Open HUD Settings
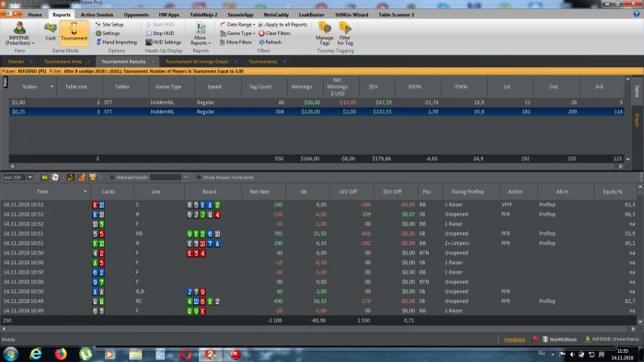This screenshot has height=362, width=644. tap(163, 42)
